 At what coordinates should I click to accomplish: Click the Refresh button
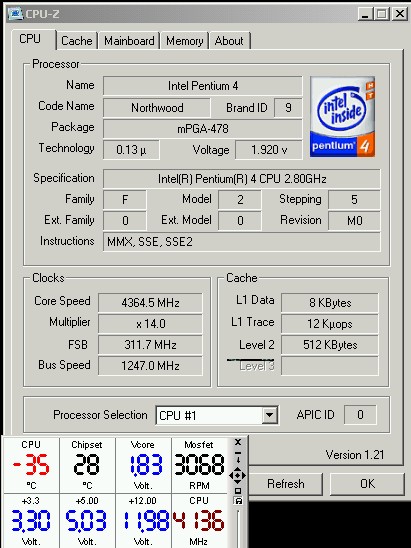pyautogui.click(x=286, y=484)
